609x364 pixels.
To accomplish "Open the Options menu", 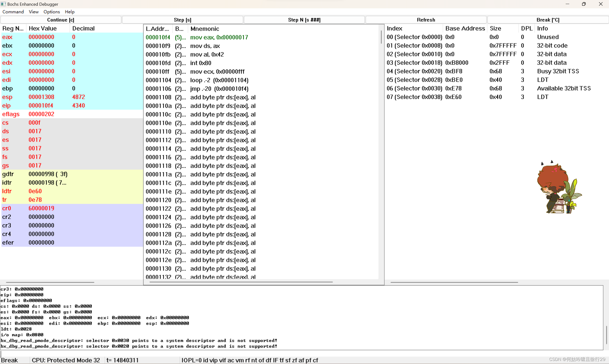I will click(52, 12).
